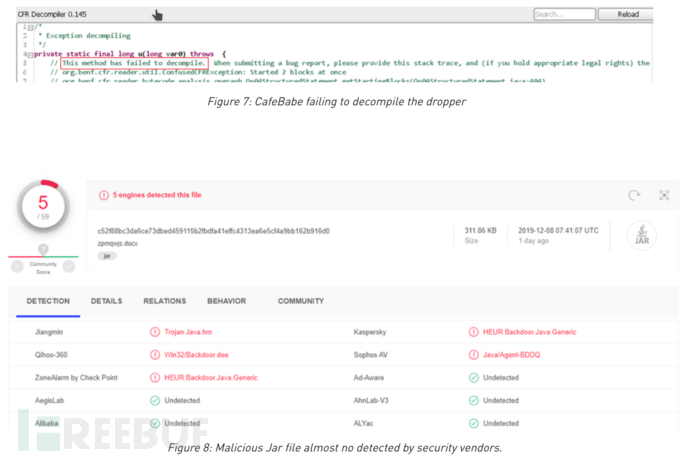Select the DETECTION tab
This screenshot has width=690, height=458.
[x=48, y=301]
